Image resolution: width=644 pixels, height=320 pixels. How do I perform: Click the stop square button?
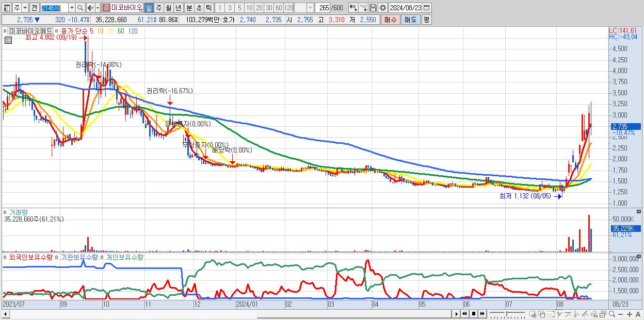(x=474, y=314)
